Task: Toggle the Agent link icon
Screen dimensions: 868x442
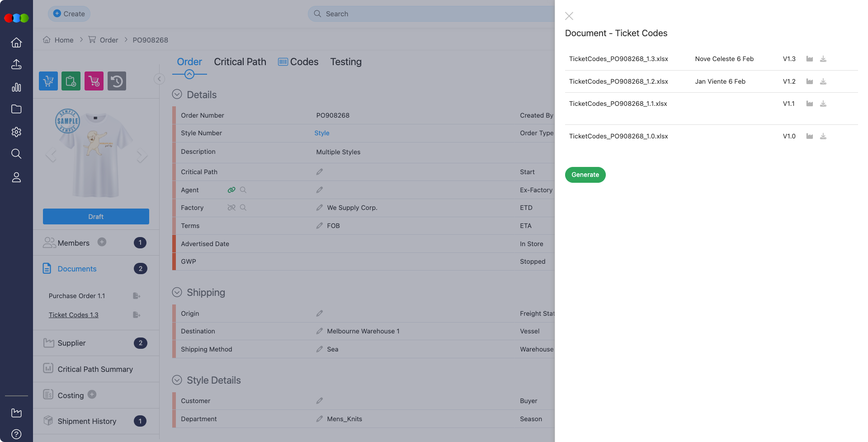Action: point(231,190)
